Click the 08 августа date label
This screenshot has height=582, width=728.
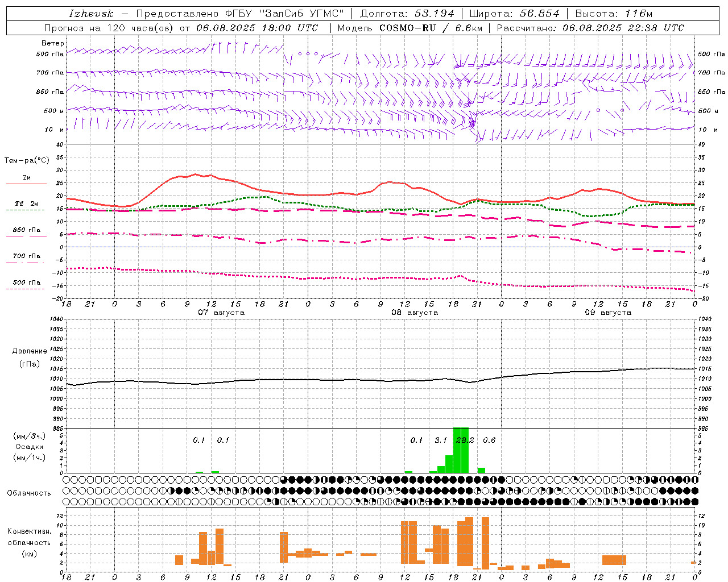point(415,313)
